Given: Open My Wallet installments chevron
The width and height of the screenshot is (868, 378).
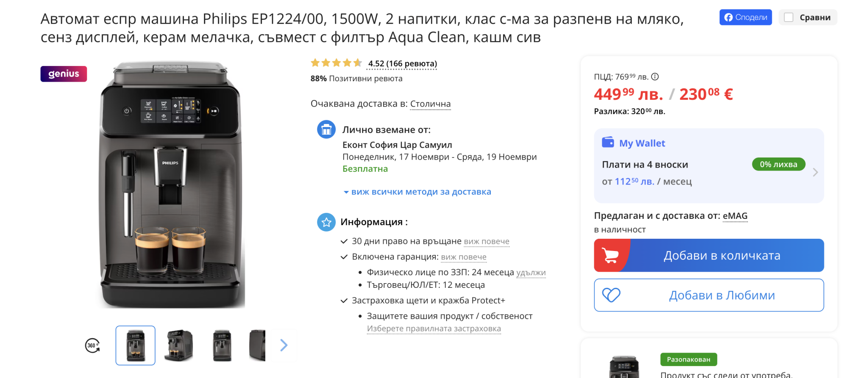Looking at the screenshot, I should coord(815,173).
